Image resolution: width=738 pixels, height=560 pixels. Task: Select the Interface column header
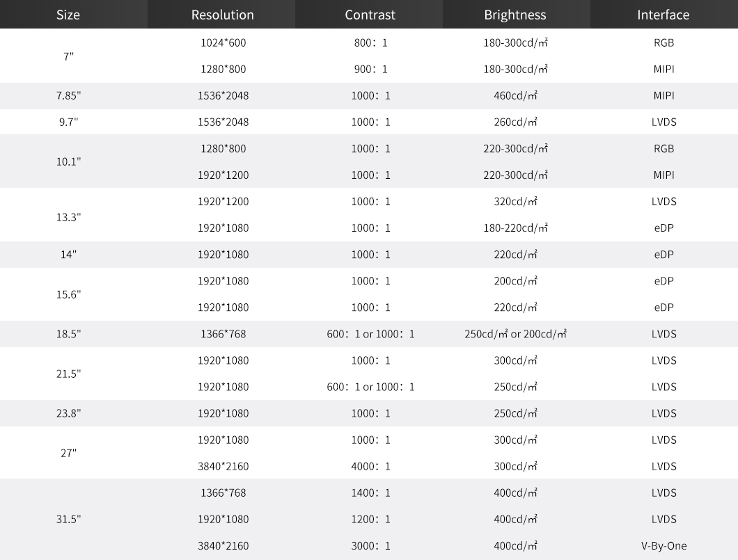(x=664, y=15)
